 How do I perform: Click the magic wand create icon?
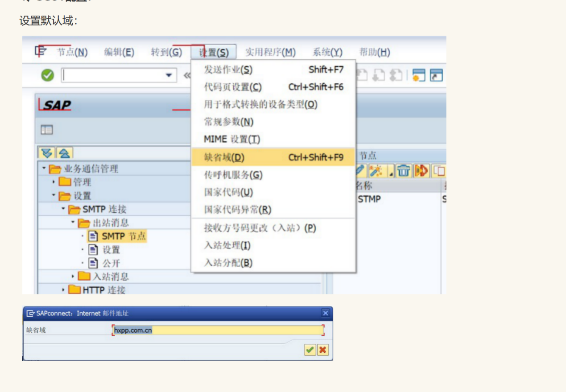pyautogui.click(x=377, y=171)
